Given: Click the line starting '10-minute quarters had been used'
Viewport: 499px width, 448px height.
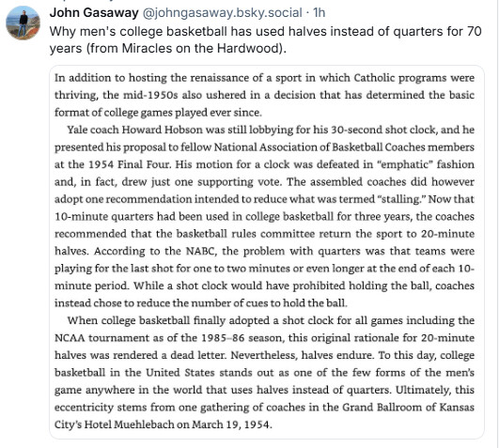Looking at the screenshot, I should pos(264,217).
